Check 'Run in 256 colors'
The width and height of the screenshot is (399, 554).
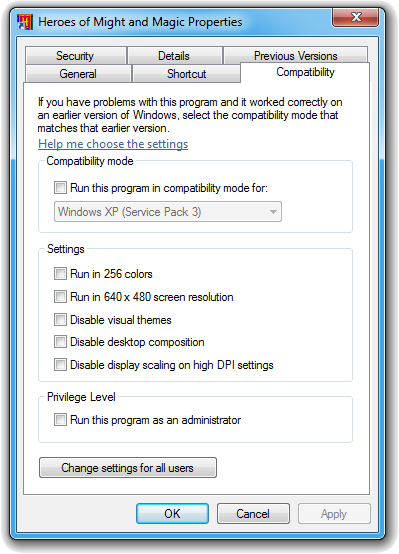(x=60, y=273)
